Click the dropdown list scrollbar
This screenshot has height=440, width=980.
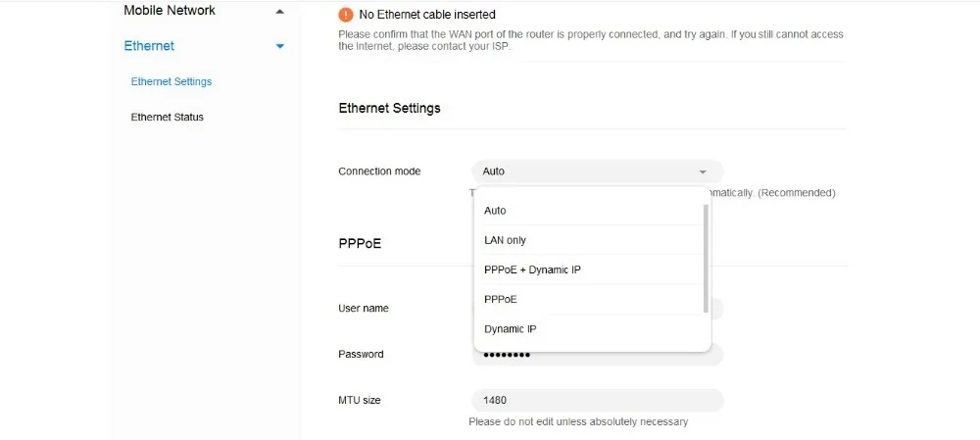pyautogui.click(x=706, y=259)
